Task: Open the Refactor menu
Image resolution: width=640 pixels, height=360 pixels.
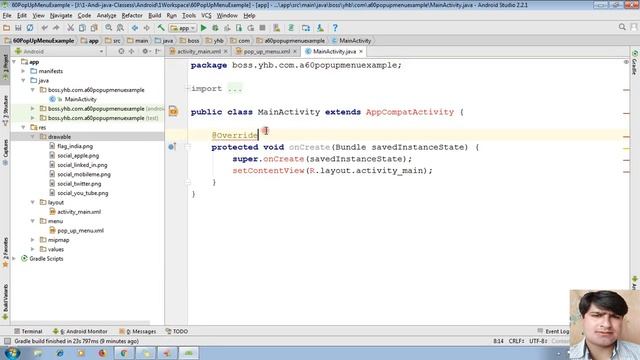Action: click(132, 16)
